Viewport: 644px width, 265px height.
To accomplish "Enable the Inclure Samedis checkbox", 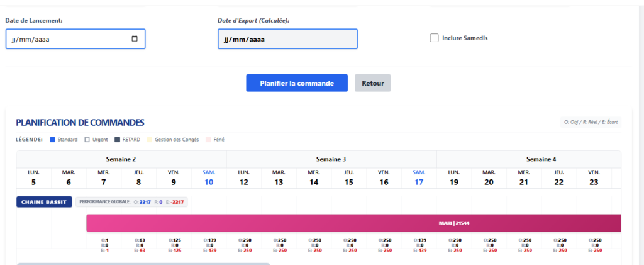I will click(434, 38).
